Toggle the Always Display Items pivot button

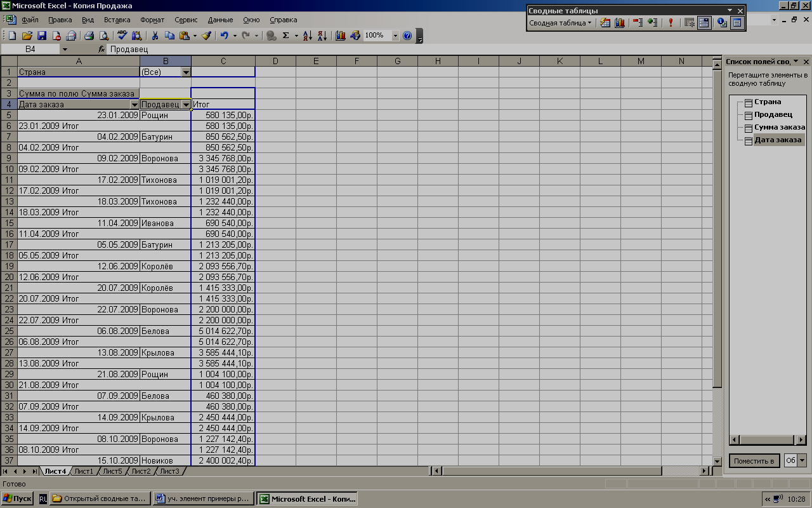[x=704, y=23]
